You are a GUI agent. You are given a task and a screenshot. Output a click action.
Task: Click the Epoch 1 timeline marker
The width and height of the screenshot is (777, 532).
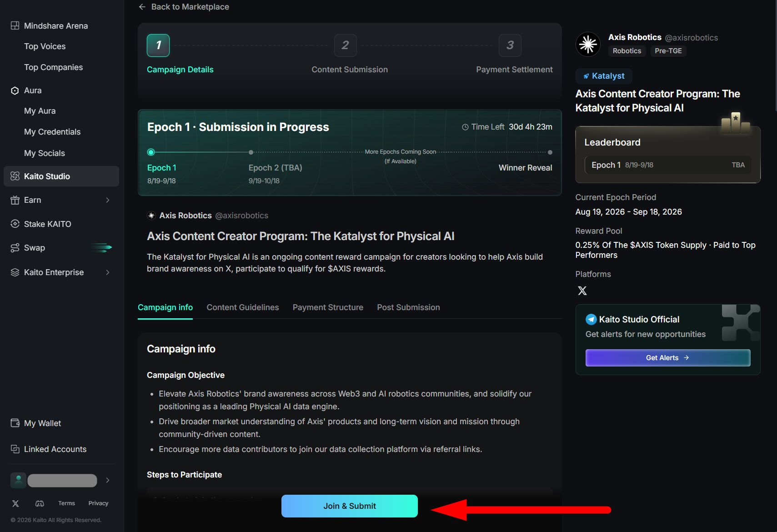151,152
